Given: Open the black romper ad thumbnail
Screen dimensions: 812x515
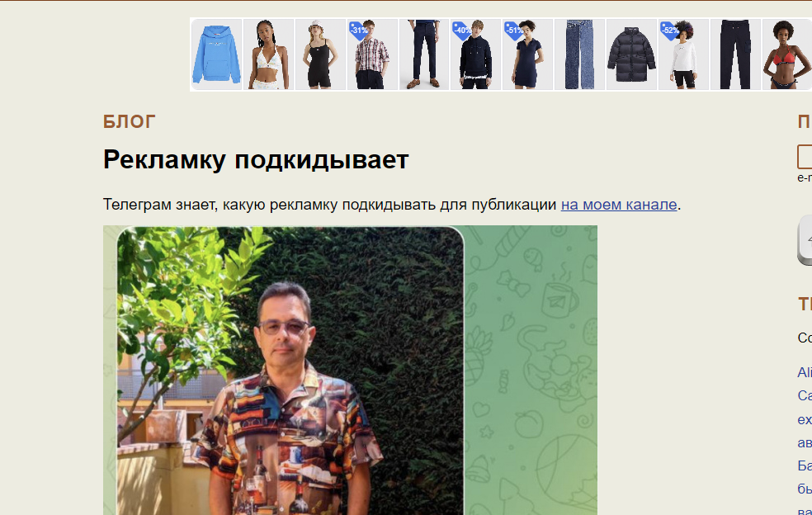Looking at the screenshot, I should point(320,54).
